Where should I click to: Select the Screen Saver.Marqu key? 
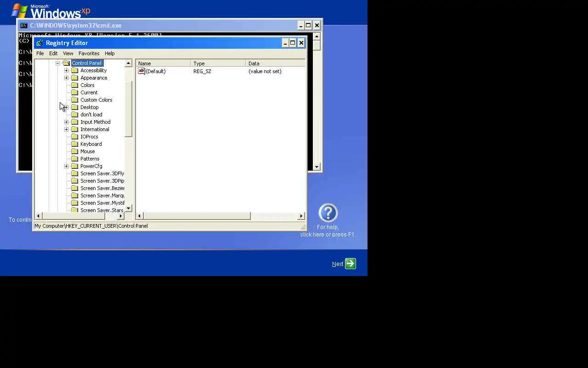(x=102, y=195)
